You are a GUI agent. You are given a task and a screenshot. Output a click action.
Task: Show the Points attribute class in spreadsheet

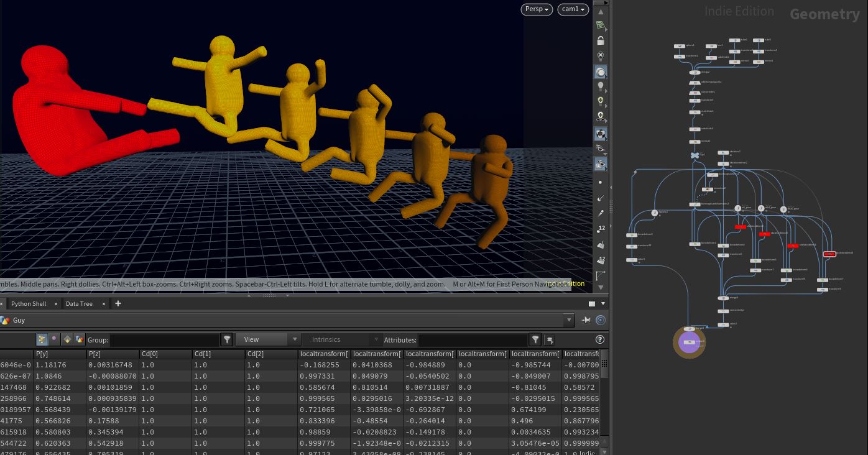[x=42, y=339]
